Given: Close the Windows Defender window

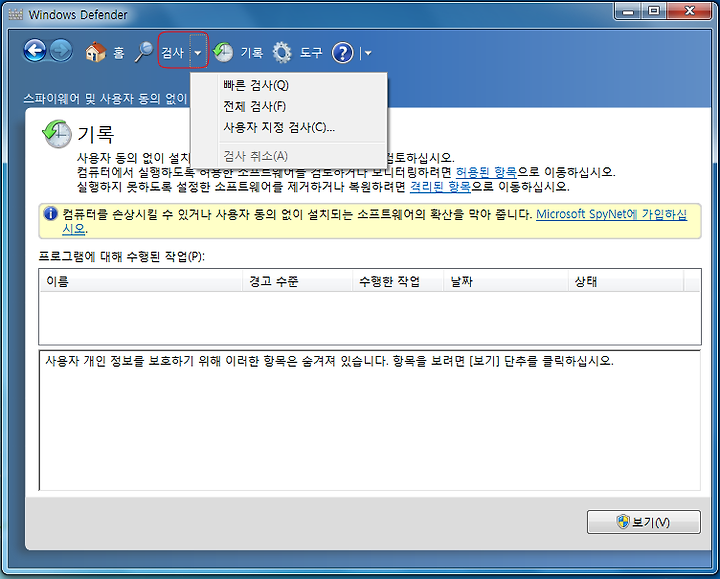Looking at the screenshot, I should 689,11.
